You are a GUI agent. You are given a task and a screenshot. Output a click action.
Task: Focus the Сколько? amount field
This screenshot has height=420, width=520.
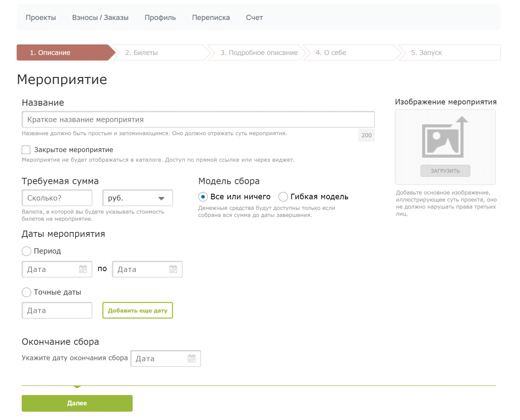pyautogui.click(x=57, y=198)
